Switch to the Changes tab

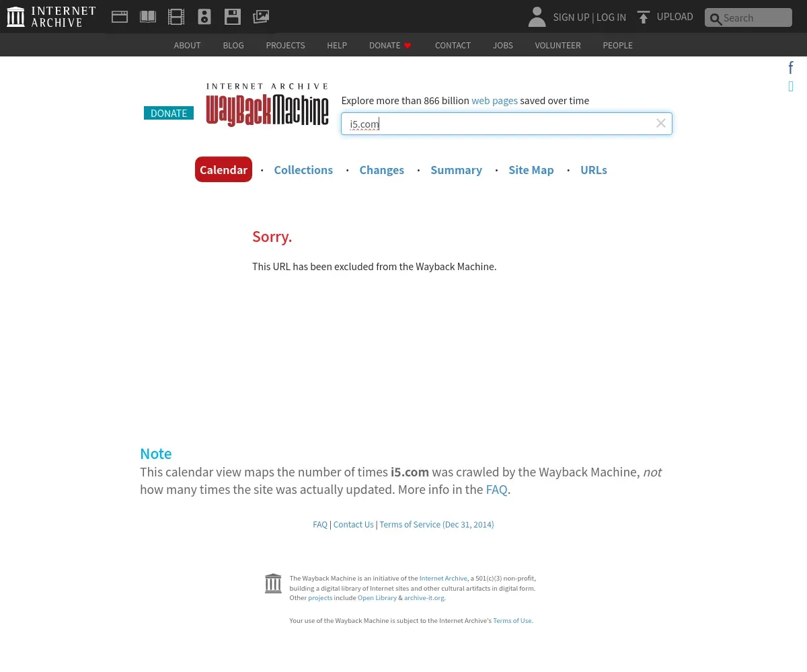(x=381, y=170)
